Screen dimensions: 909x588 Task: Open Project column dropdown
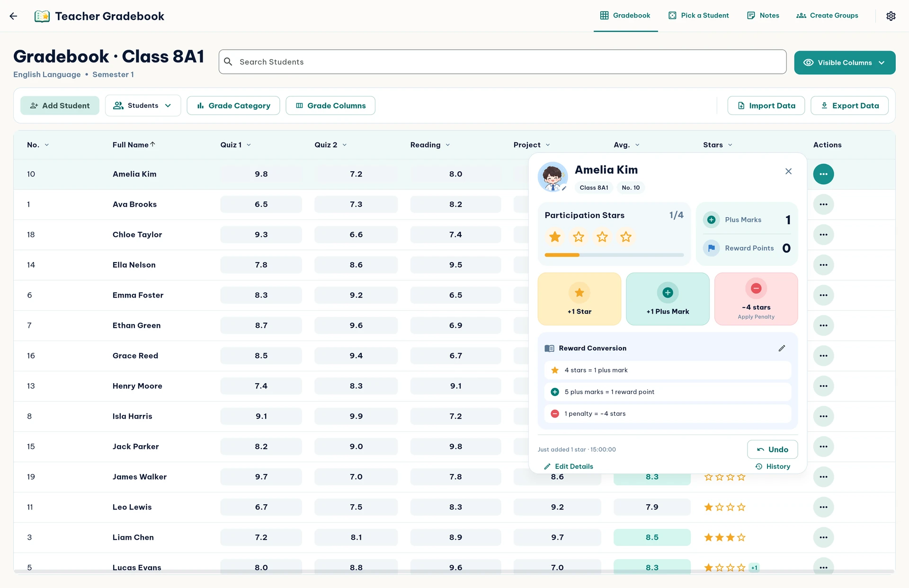coord(547,145)
